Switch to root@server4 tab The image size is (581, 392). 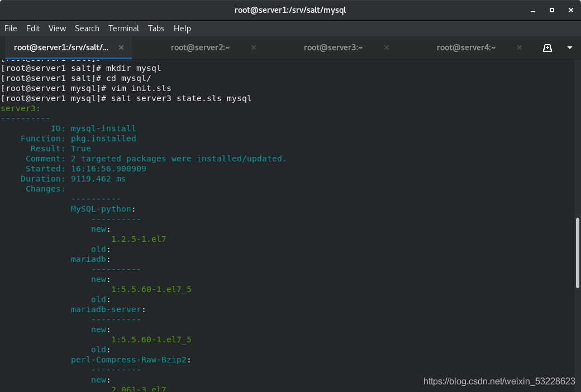coord(466,47)
